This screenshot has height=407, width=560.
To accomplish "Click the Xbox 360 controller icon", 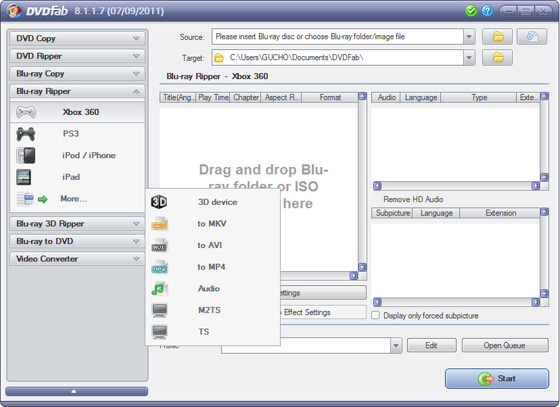I will [x=26, y=112].
